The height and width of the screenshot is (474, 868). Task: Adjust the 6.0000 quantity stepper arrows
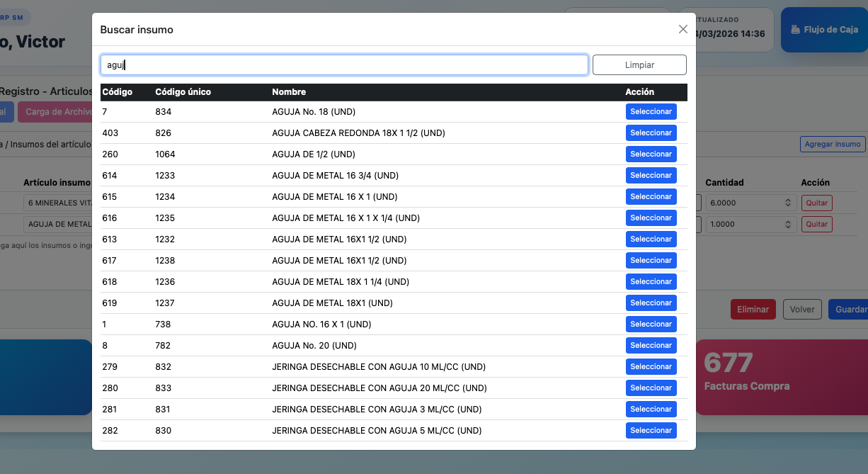coord(788,203)
